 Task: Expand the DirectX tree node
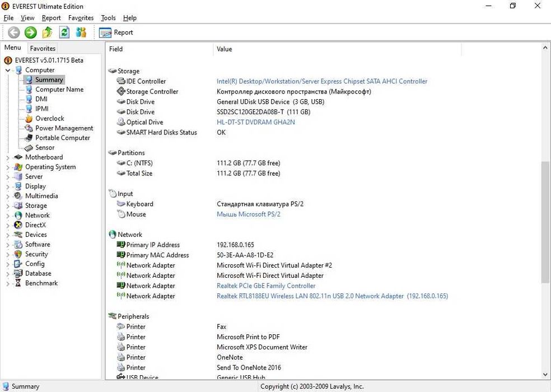point(8,225)
